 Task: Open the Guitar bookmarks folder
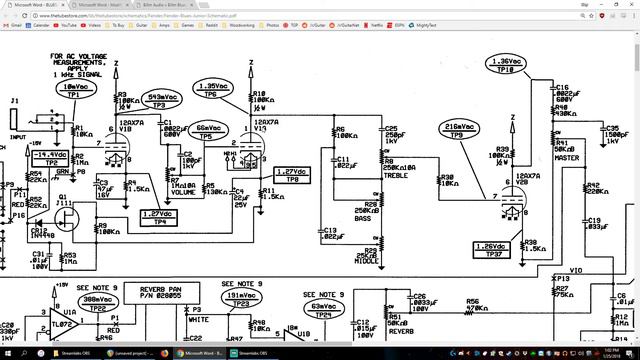pos(138,25)
